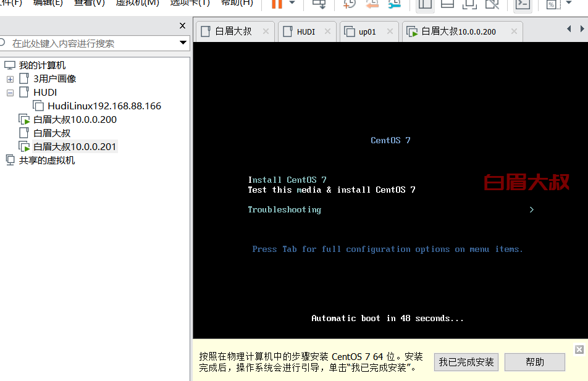Open the snapshot manager wrench icon
Image resolution: width=588 pixels, height=381 pixels.
tap(394, 4)
